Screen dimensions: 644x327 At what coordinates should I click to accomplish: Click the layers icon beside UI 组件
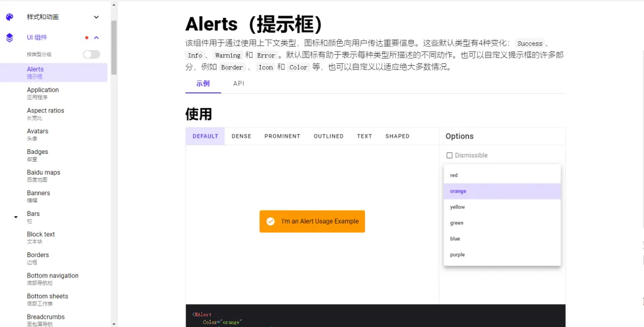point(10,38)
